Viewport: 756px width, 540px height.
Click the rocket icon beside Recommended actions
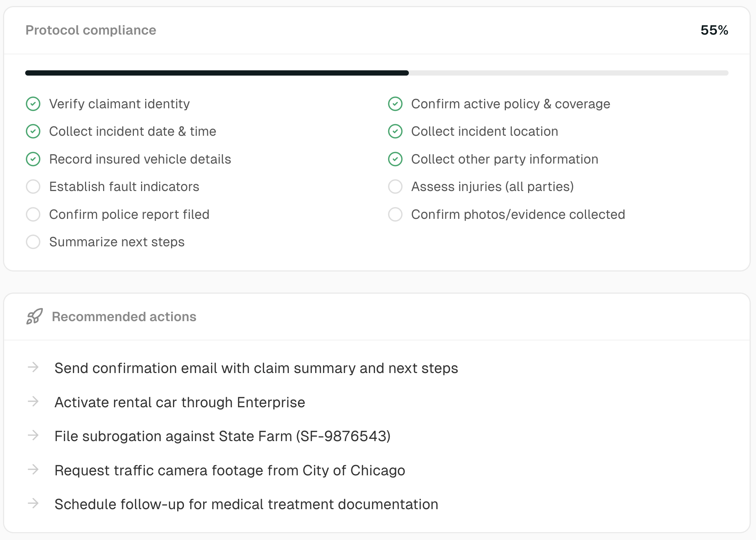pyautogui.click(x=34, y=317)
